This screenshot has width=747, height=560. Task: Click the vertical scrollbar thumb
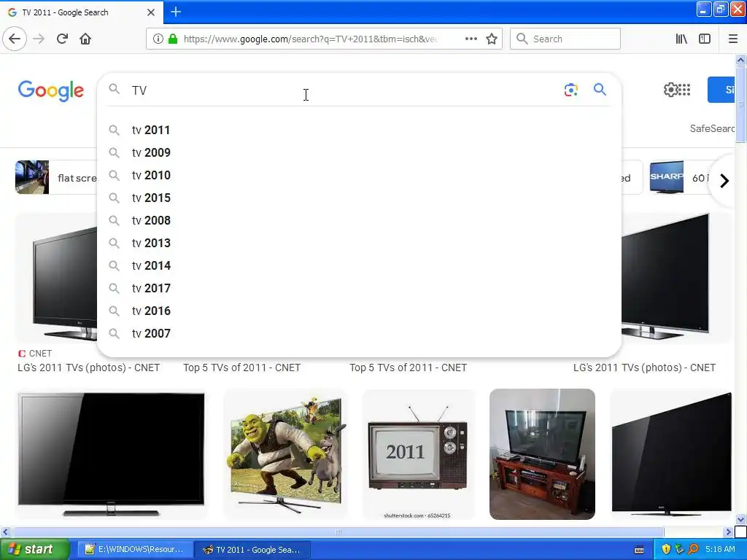(740, 104)
